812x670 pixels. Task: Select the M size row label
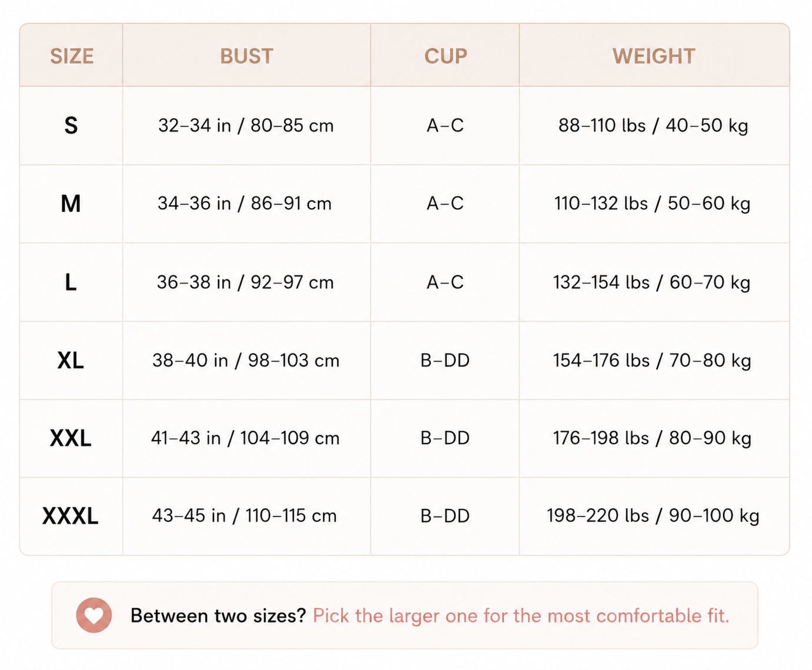coord(71,204)
